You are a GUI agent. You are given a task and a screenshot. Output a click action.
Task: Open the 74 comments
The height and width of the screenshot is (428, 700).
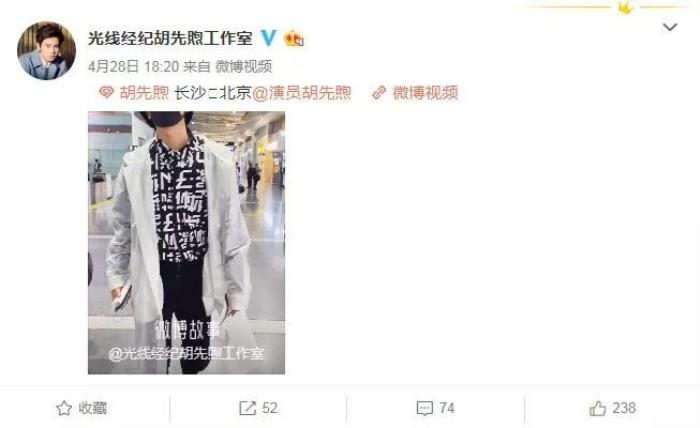tap(447, 408)
